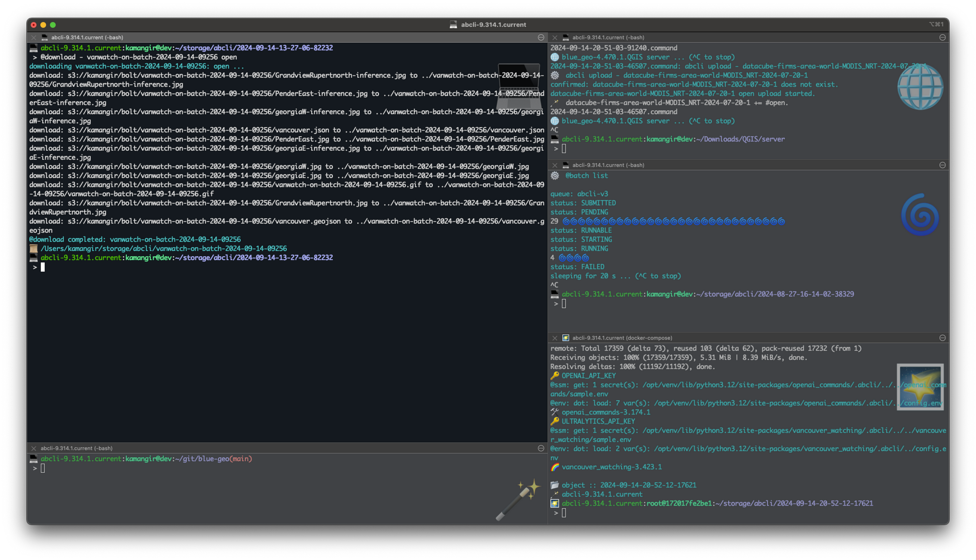Close the QGIS server pane with its X
The image size is (976, 560).
[554, 37]
